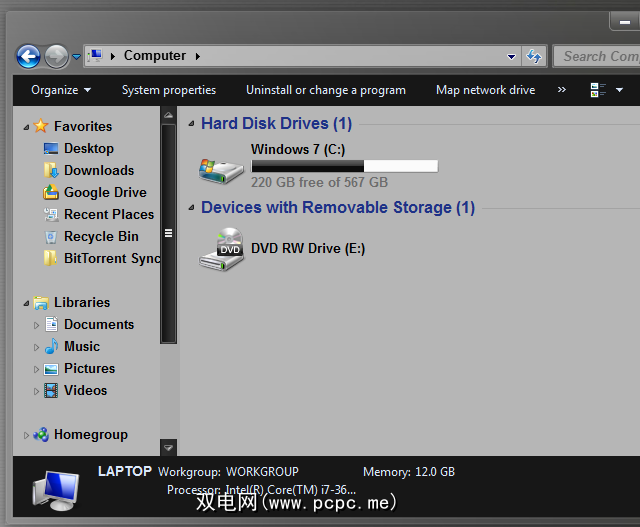Click the Downloads folder icon
The width and height of the screenshot is (640, 527).
[51, 170]
